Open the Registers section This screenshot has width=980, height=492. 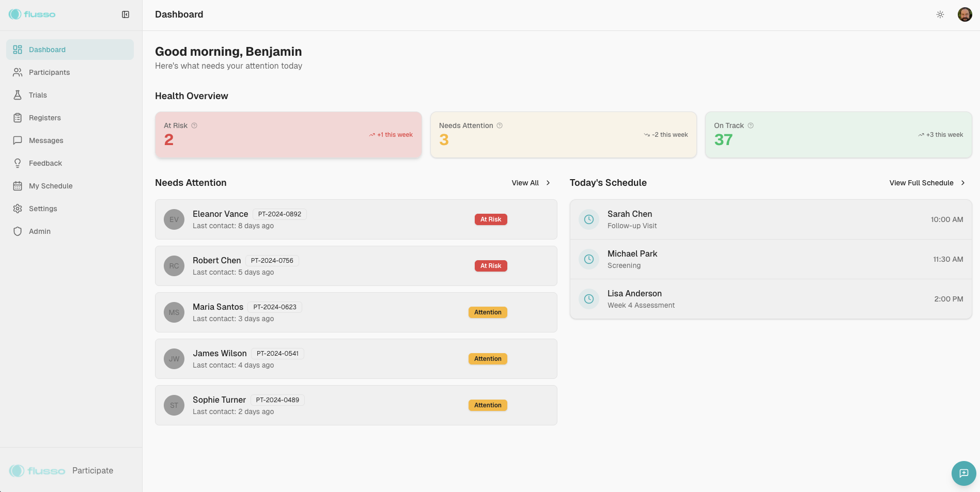44,117
